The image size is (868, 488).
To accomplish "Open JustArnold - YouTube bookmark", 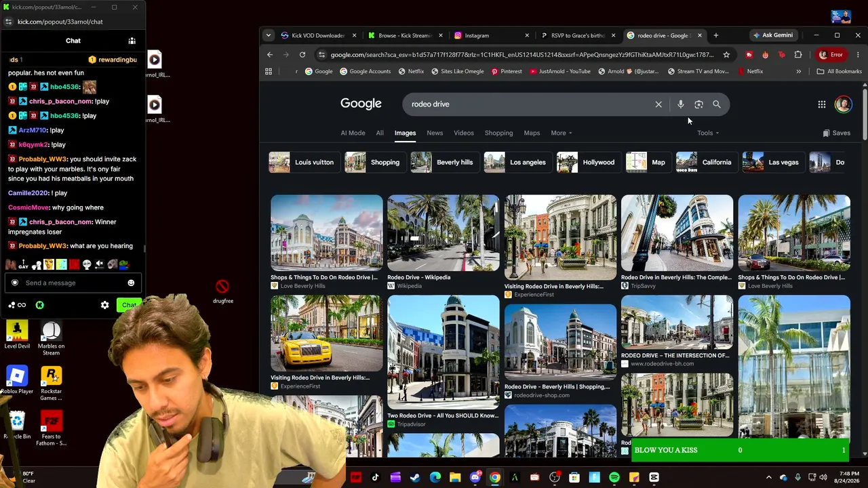I will 560,71.
